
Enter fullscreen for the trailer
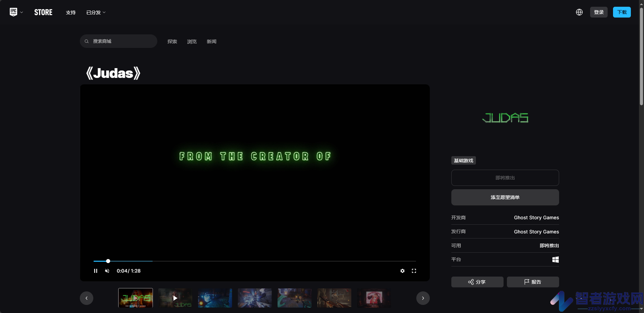[x=414, y=271]
